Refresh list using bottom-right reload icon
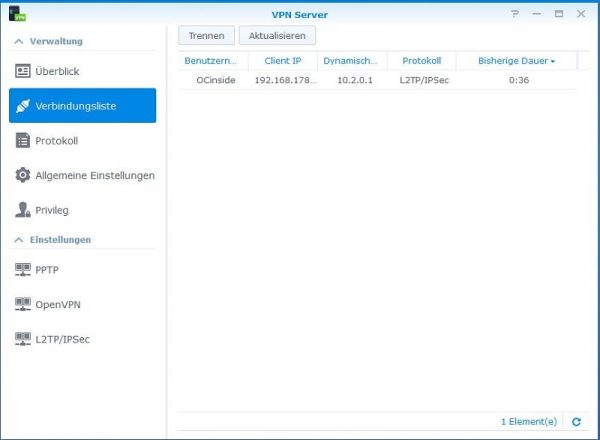 tap(576, 423)
